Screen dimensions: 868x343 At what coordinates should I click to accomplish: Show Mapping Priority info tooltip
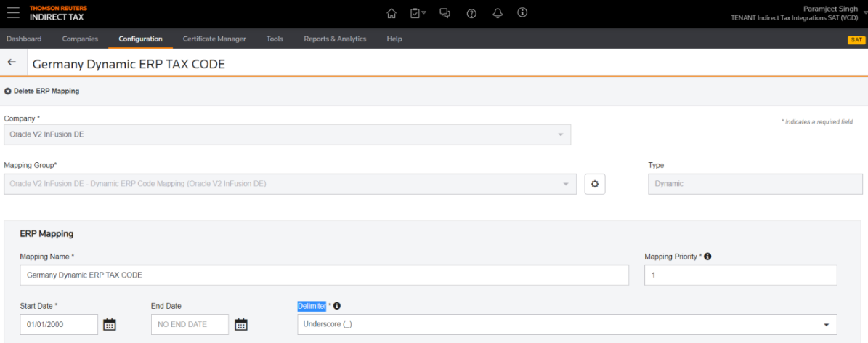click(707, 257)
